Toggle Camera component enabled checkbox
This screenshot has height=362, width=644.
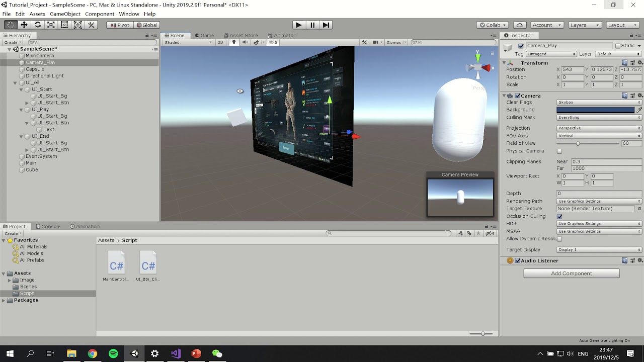pyautogui.click(x=518, y=96)
